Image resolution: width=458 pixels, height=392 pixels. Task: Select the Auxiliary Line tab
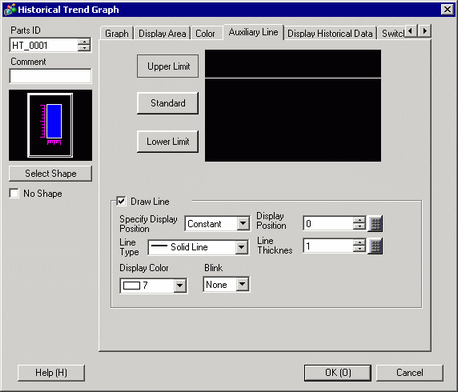click(x=253, y=32)
